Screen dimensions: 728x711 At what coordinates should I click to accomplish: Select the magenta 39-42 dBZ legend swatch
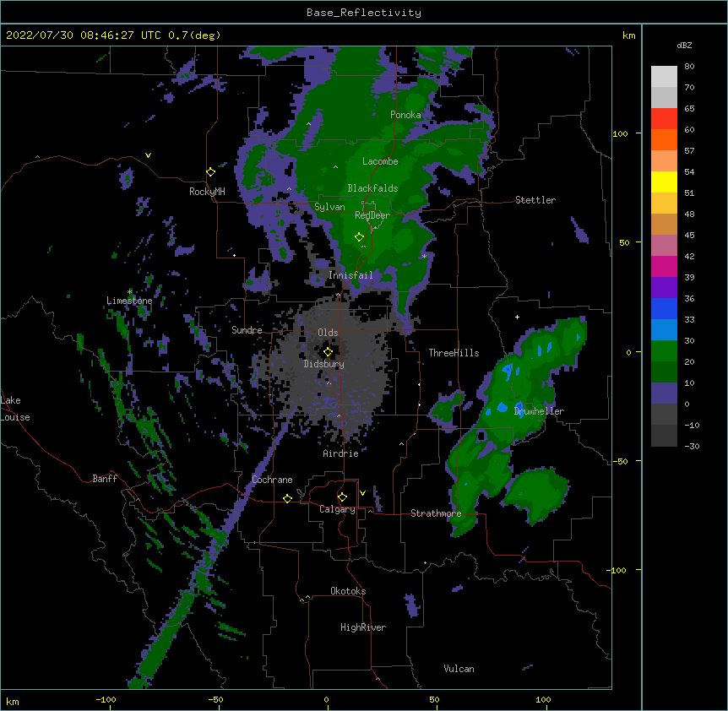664,266
